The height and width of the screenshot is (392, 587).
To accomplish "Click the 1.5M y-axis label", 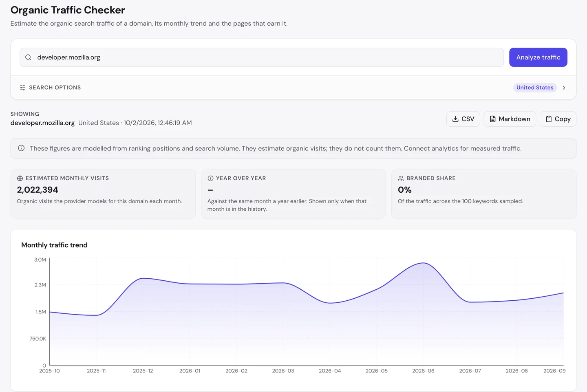I will [41, 312].
